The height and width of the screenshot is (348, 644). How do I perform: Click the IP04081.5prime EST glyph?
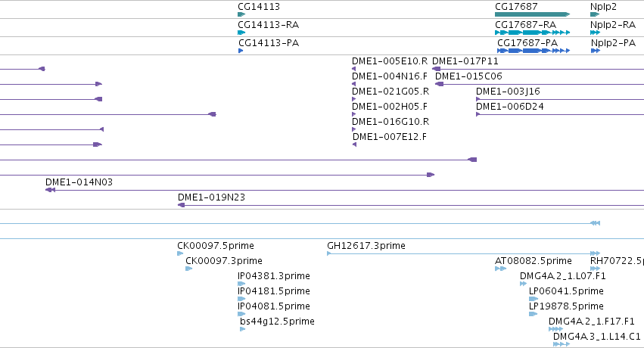[241, 314]
